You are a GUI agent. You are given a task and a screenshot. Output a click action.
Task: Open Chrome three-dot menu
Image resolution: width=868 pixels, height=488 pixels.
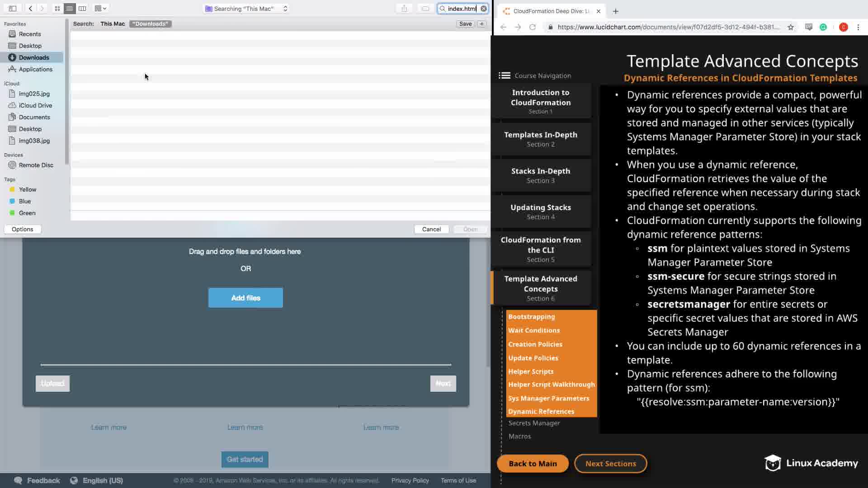[858, 27]
